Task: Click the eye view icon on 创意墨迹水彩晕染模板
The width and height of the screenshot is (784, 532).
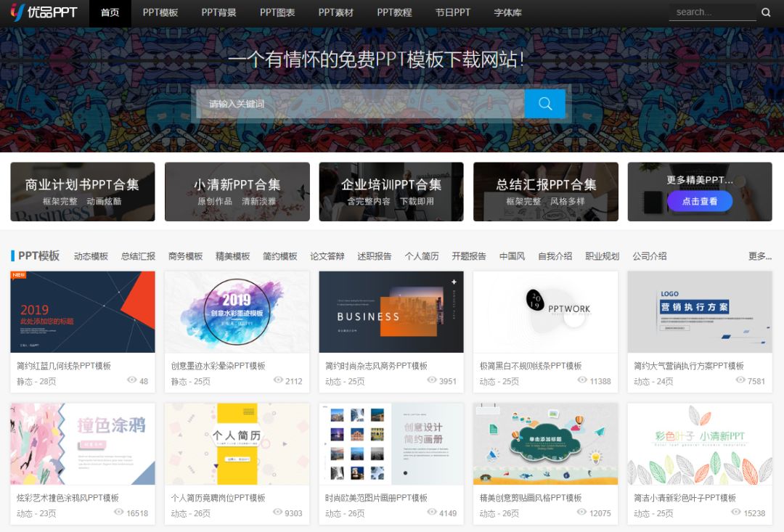Action: [277, 381]
